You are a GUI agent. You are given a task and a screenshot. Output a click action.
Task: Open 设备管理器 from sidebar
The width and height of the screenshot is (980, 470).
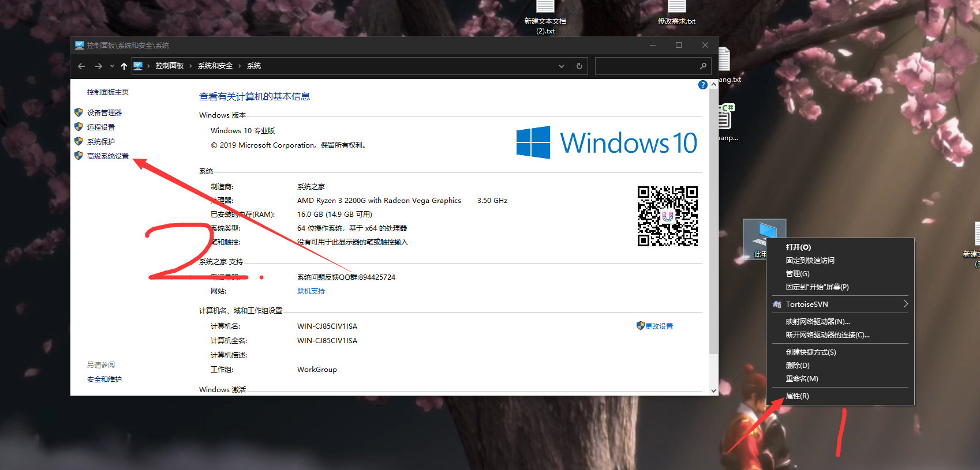[x=104, y=112]
